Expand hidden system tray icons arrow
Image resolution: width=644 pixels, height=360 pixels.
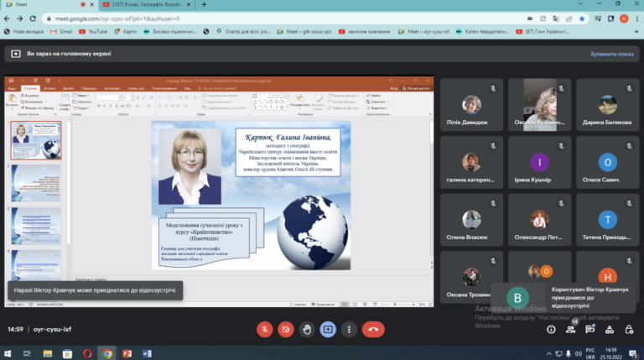tap(548, 353)
